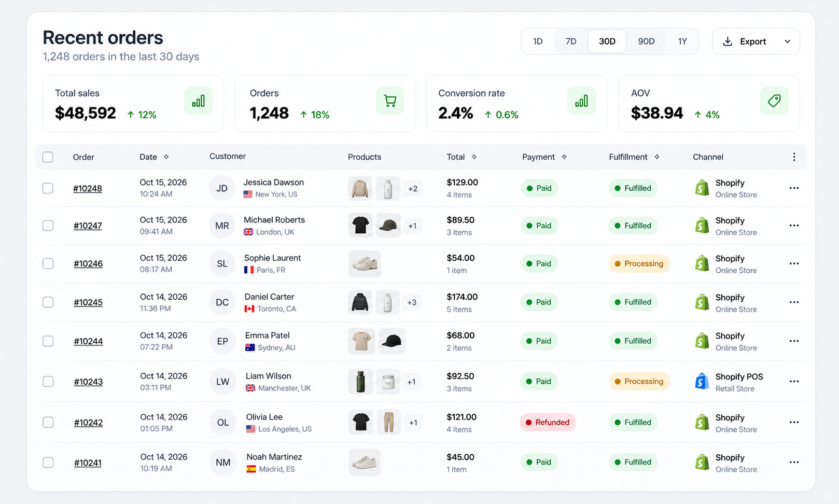Switch to the 1D time range
The width and height of the screenshot is (839, 504).
pos(538,41)
